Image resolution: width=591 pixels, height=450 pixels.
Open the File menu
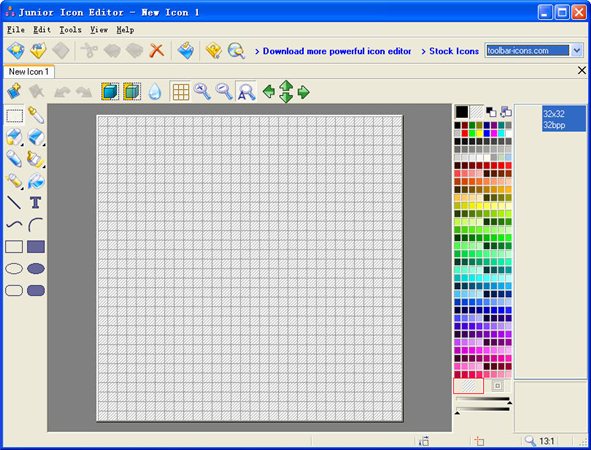16,29
